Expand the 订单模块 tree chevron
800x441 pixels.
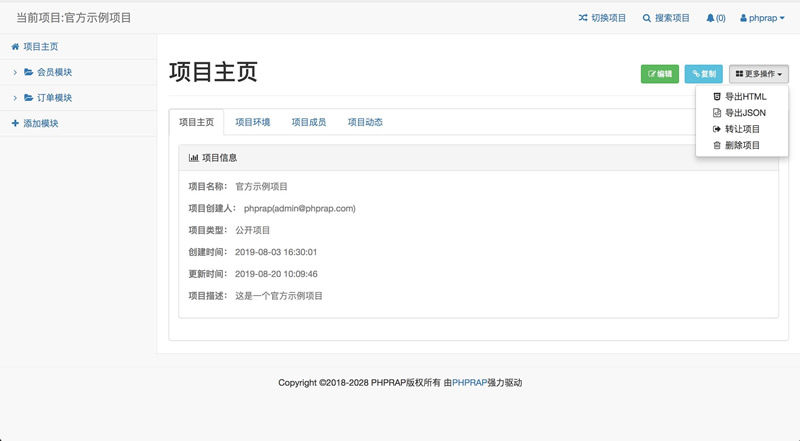click(x=15, y=98)
